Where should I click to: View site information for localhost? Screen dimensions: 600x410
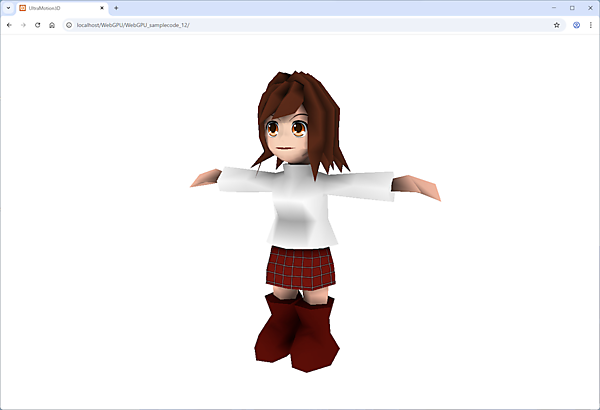tap(68, 24)
